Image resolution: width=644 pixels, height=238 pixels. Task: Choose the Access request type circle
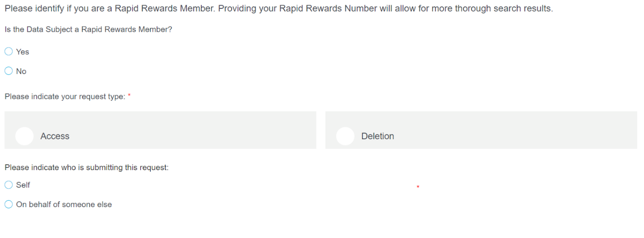24,136
